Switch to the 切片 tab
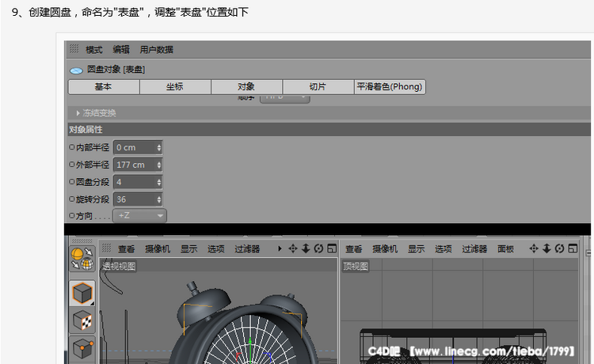The width and height of the screenshot is (594, 364). (x=318, y=87)
